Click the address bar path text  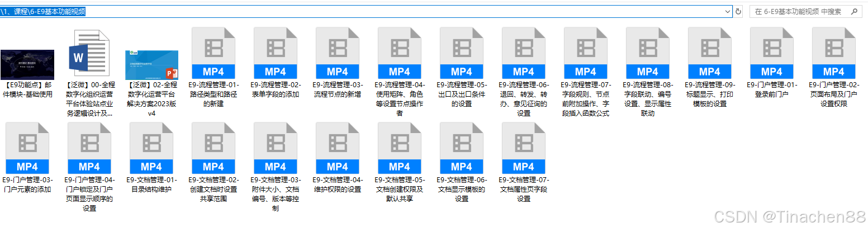pos(45,11)
